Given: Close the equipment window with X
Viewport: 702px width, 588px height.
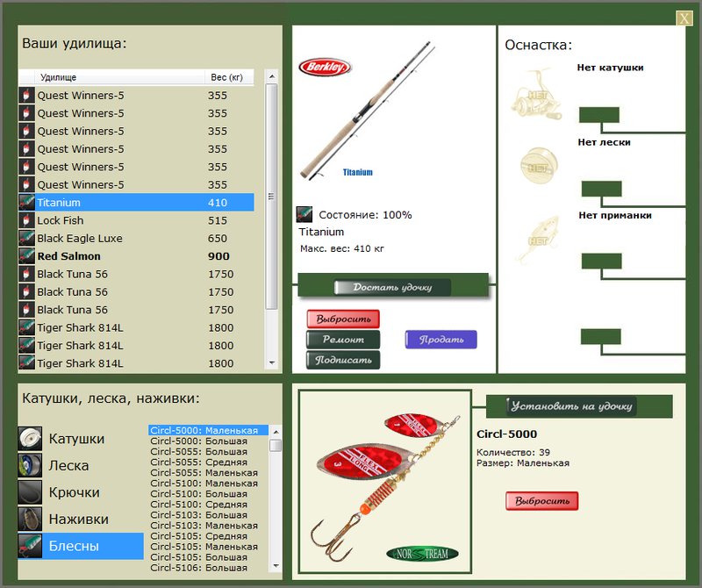Looking at the screenshot, I should (684, 18).
